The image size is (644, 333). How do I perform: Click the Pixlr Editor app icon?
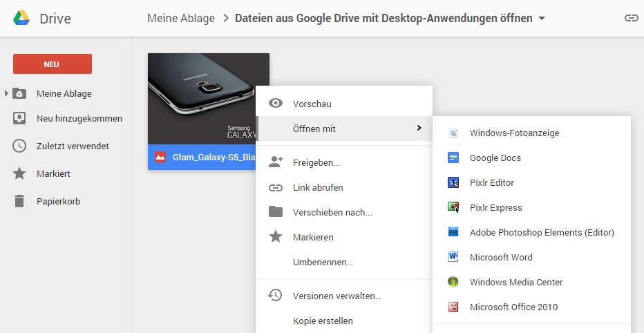[453, 183]
